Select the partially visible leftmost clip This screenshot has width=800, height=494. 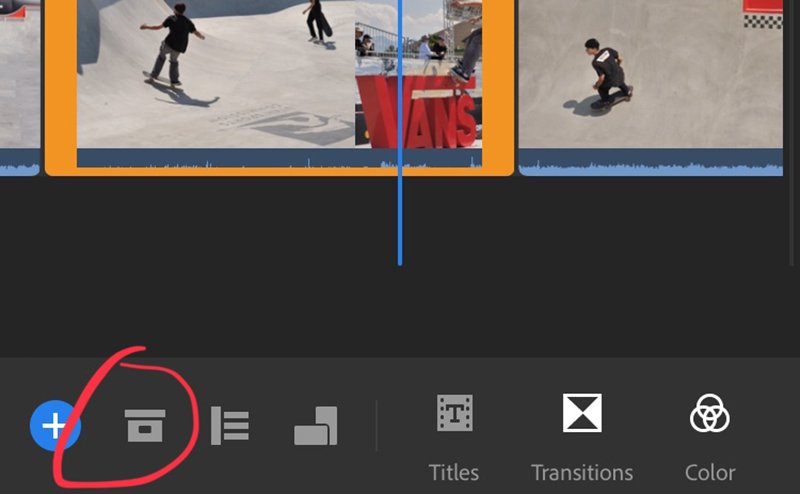pos(18,75)
